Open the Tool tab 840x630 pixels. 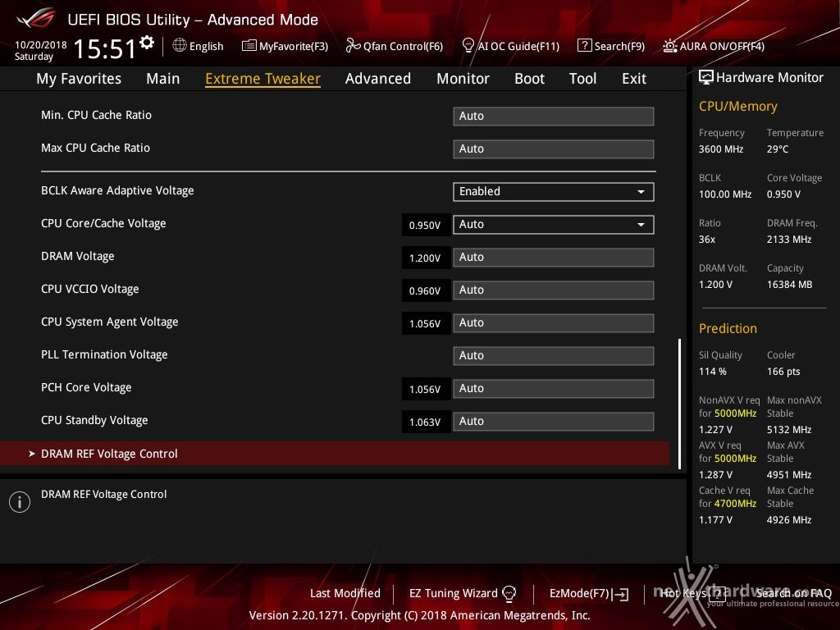(x=583, y=79)
